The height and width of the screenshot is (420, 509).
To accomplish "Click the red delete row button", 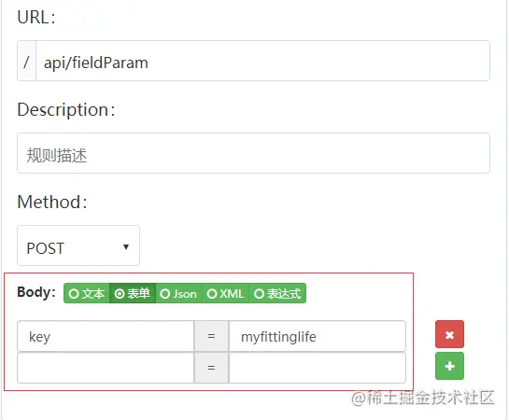I will click(x=449, y=334).
